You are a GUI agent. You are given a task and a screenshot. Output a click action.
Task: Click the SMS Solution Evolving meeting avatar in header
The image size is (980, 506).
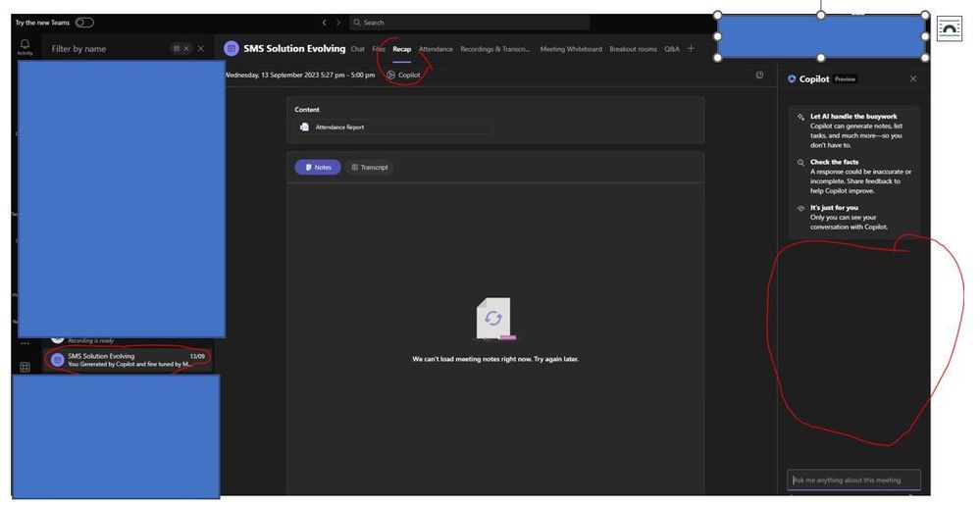coord(232,48)
